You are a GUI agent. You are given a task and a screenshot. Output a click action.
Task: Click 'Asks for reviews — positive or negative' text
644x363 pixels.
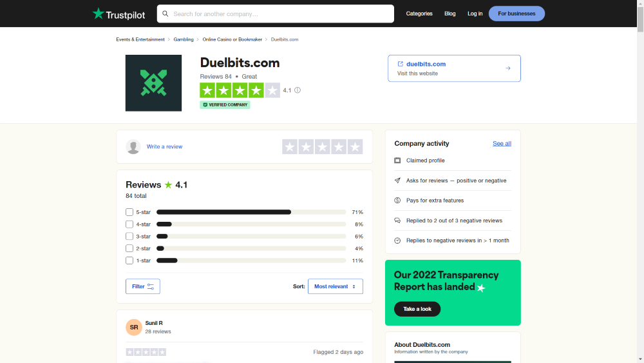(457, 181)
